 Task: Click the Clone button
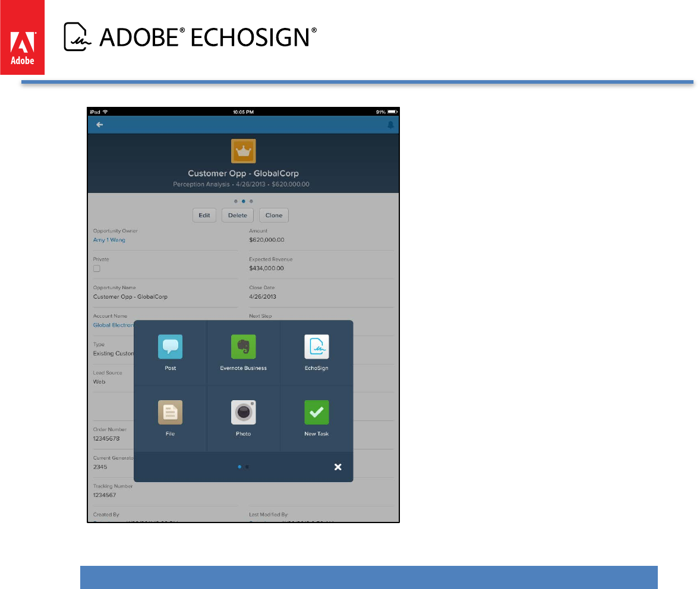pyautogui.click(x=274, y=215)
